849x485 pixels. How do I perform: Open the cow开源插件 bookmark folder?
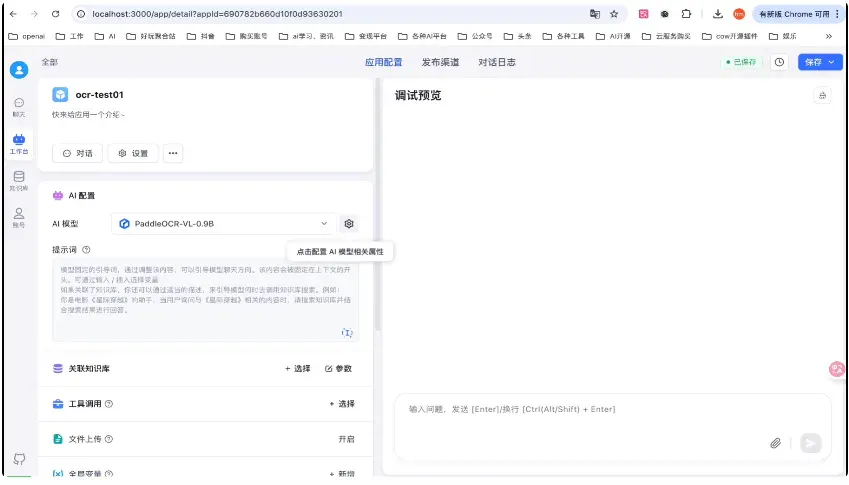point(729,36)
